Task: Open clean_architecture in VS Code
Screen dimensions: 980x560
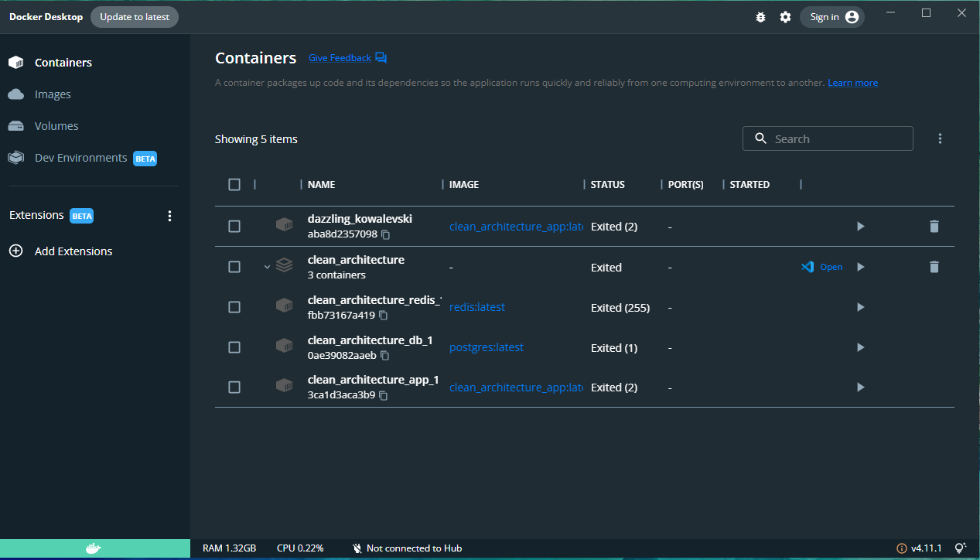Action: (x=822, y=267)
